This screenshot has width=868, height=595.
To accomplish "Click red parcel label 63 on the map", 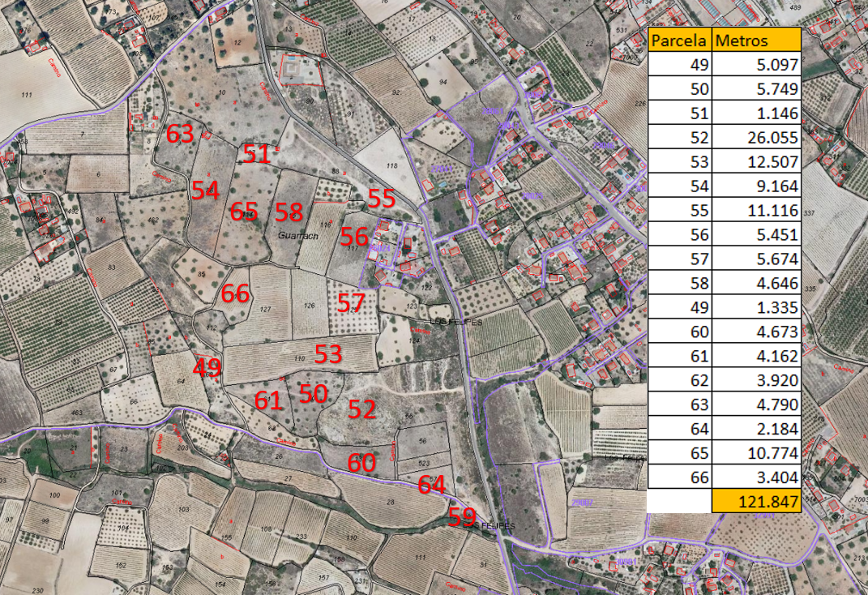I will pos(180,134).
